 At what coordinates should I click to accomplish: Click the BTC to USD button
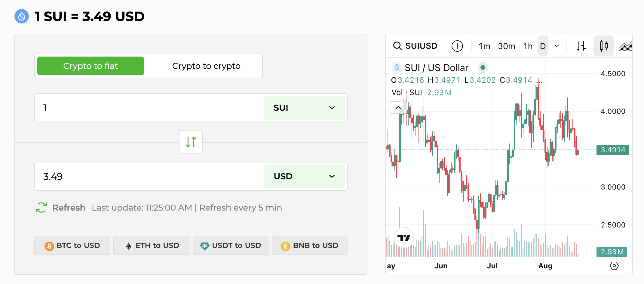(72, 245)
